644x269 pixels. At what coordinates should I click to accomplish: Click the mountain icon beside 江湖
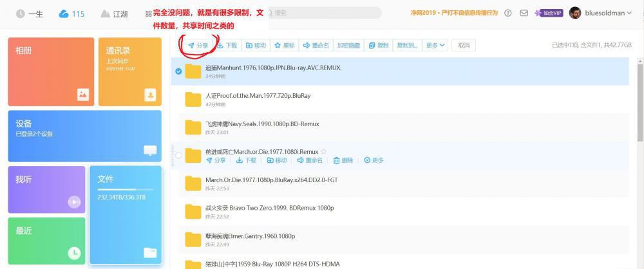pos(105,14)
